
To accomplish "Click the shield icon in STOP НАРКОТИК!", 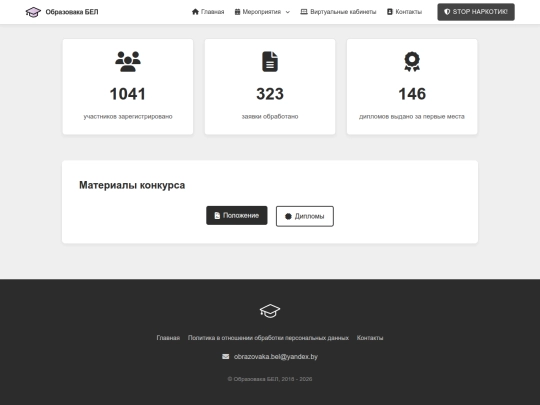I will click(x=447, y=12).
